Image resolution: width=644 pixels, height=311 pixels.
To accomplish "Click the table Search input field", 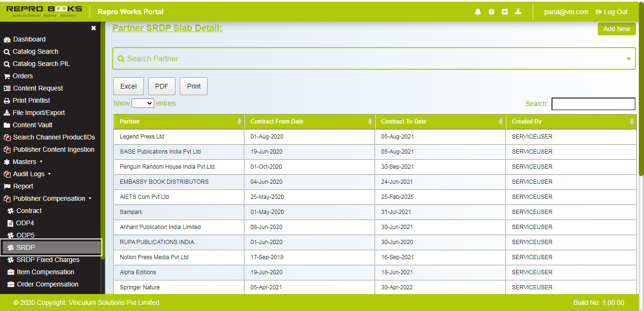I will point(593,104).
